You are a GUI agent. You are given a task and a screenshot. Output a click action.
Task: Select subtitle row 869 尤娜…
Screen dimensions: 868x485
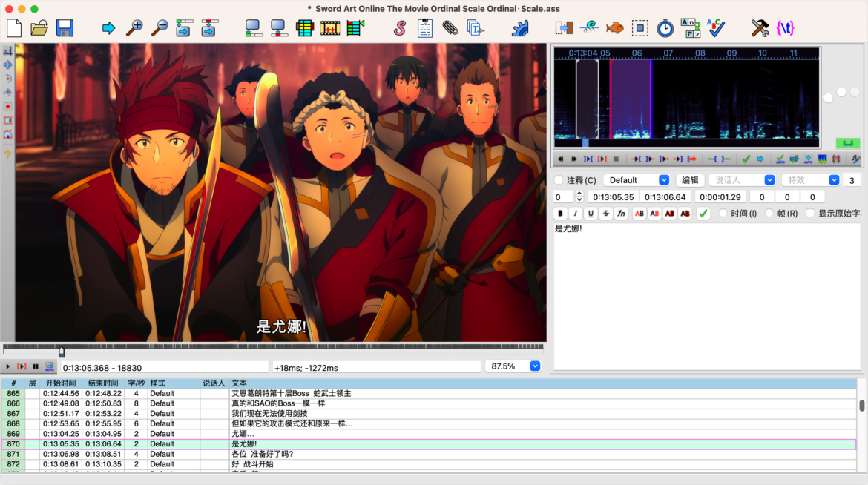(429, 434)
